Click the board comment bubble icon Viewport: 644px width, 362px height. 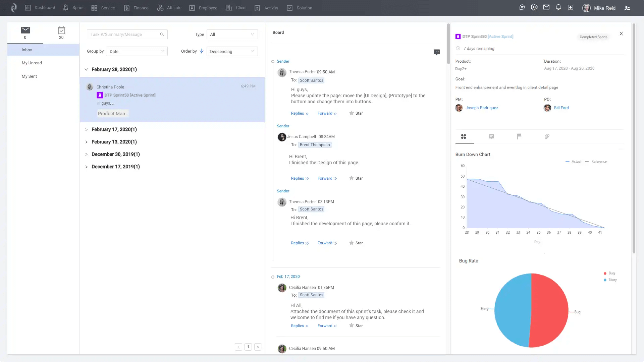(436, 52)
